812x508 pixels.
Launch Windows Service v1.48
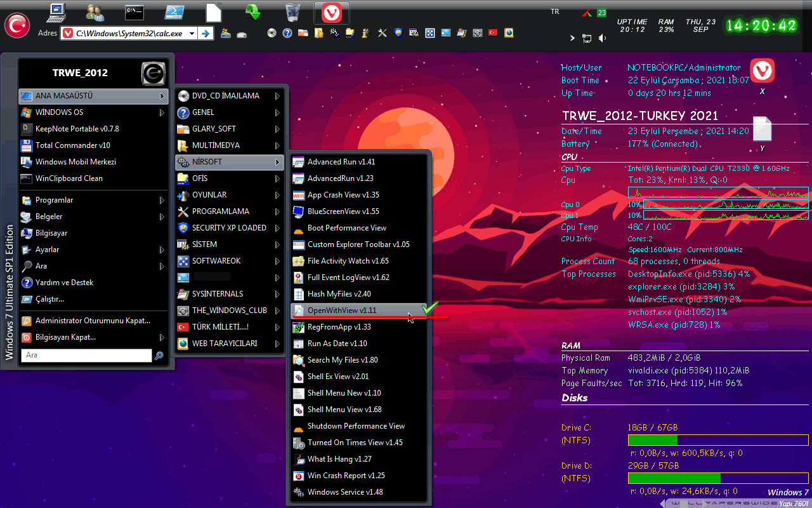(x=360, y=492)
